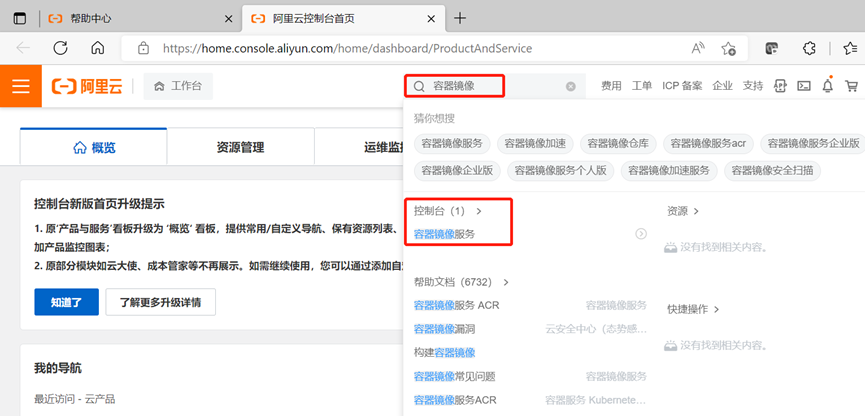Open the shopping cart icon
Viewport: 865px width, 416px height.
pos(852,86)
